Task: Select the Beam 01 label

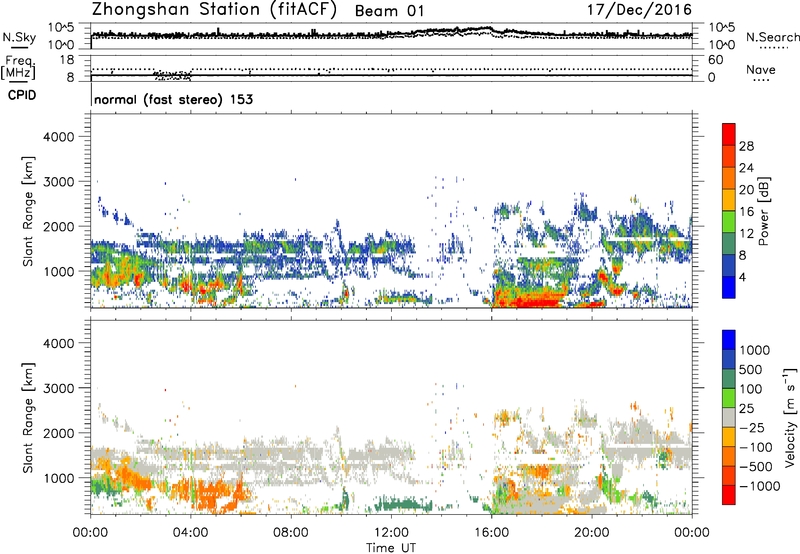Action: (390, 11)
